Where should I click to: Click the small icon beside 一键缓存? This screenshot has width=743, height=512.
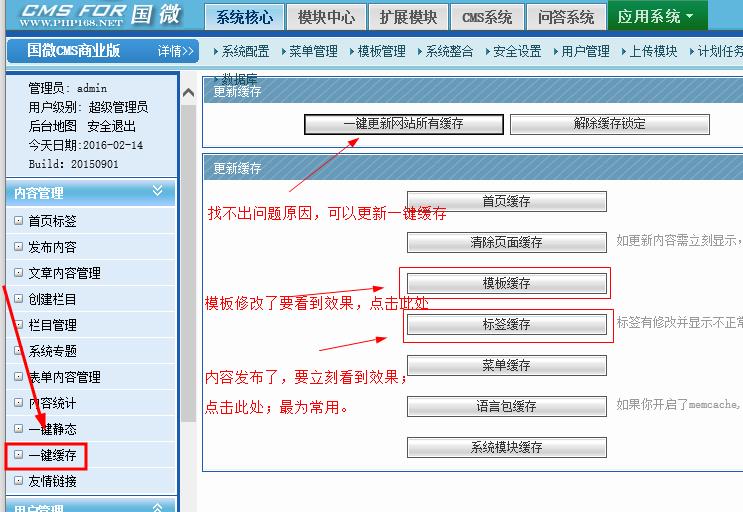click(x=18, y=455)
